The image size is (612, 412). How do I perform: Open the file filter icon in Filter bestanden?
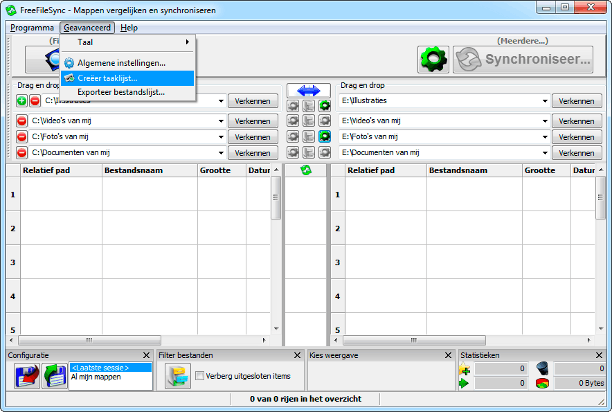pos(178,376)
